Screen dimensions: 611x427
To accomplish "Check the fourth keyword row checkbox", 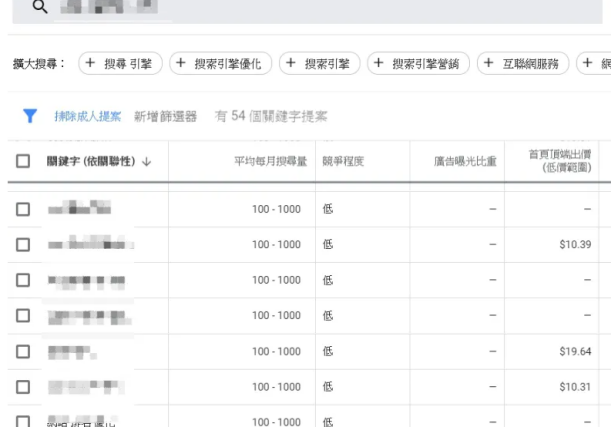I will [x=23, y=316].
